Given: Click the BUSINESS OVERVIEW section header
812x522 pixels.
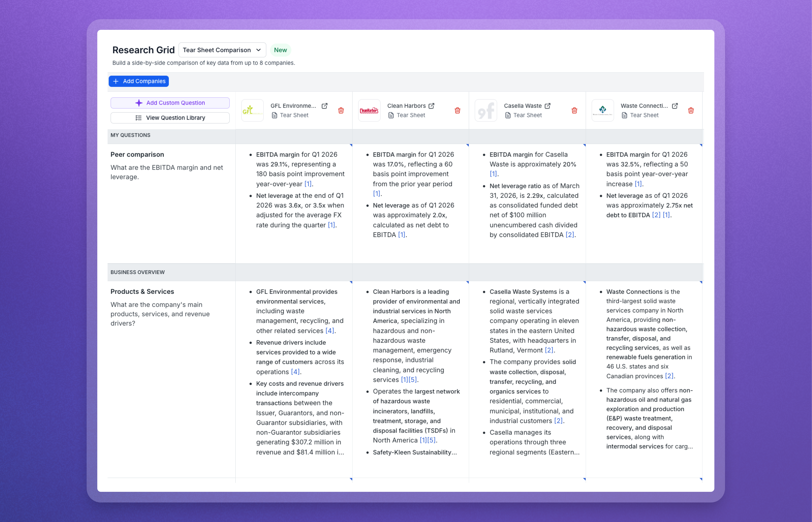Looking at the screenshot, I should click(x=138, y=273).
